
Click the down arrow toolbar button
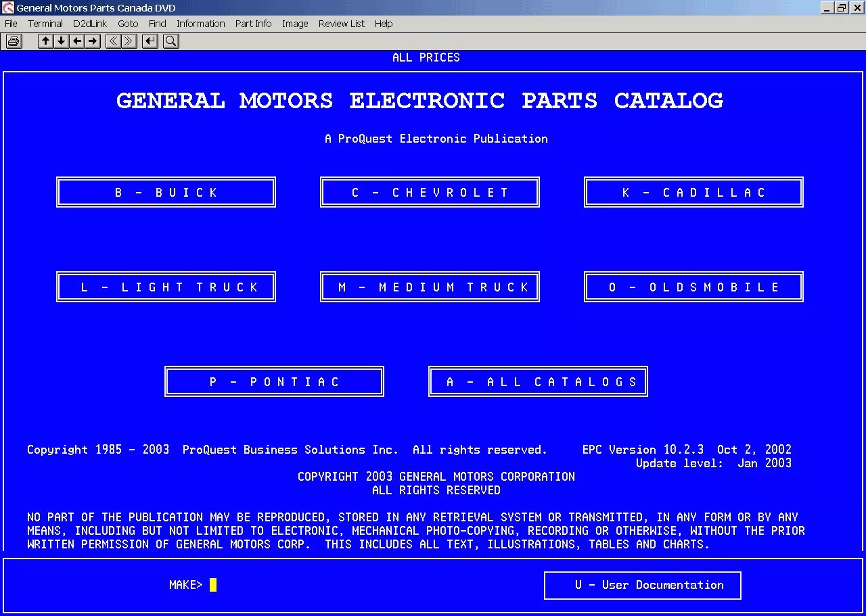point(61,41)
